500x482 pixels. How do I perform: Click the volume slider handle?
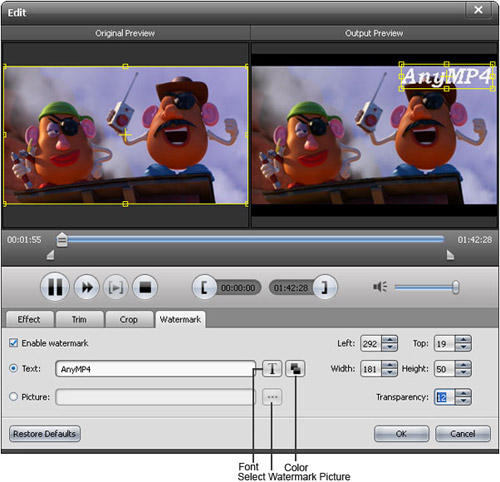tap(455, 287)
